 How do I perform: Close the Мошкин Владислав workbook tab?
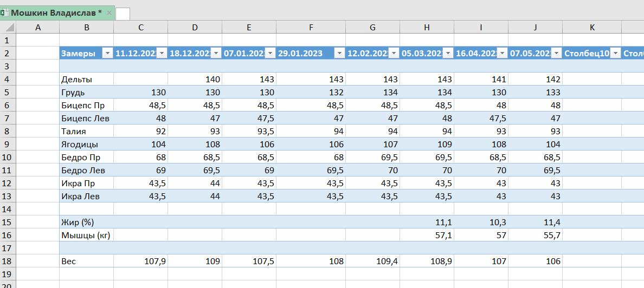pos(109,12)
